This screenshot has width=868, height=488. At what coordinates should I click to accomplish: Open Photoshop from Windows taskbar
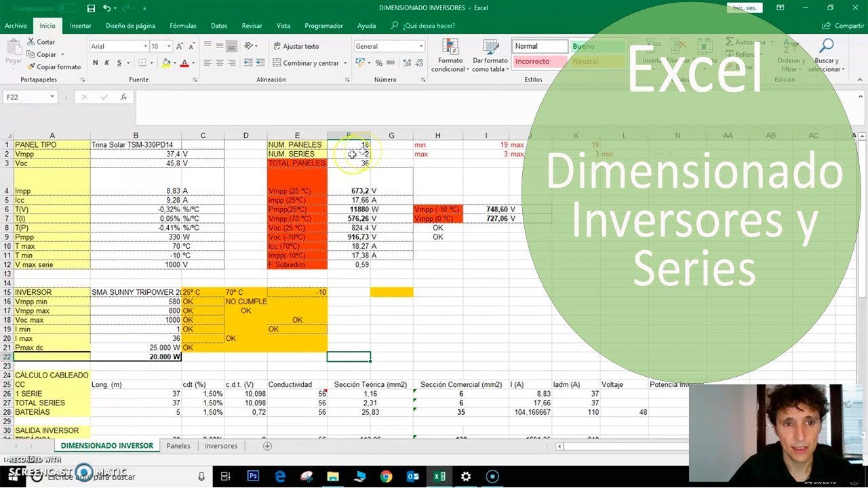coord(253,476)
